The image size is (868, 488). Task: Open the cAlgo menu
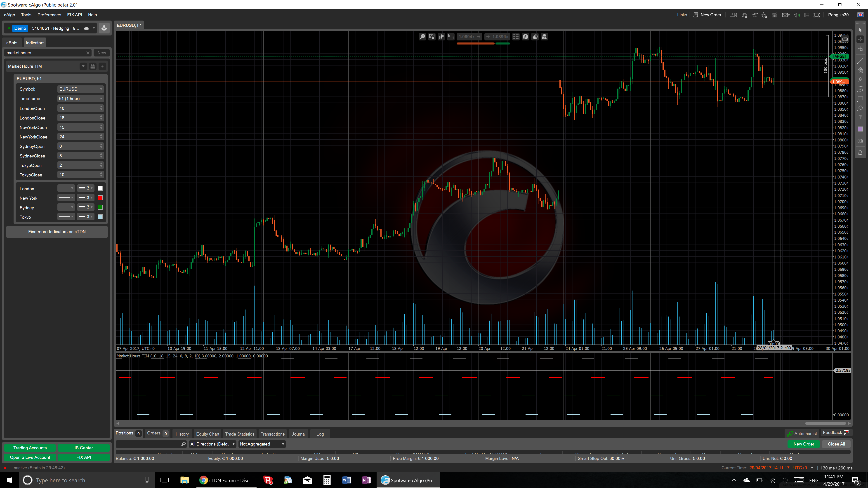(9, 15)
